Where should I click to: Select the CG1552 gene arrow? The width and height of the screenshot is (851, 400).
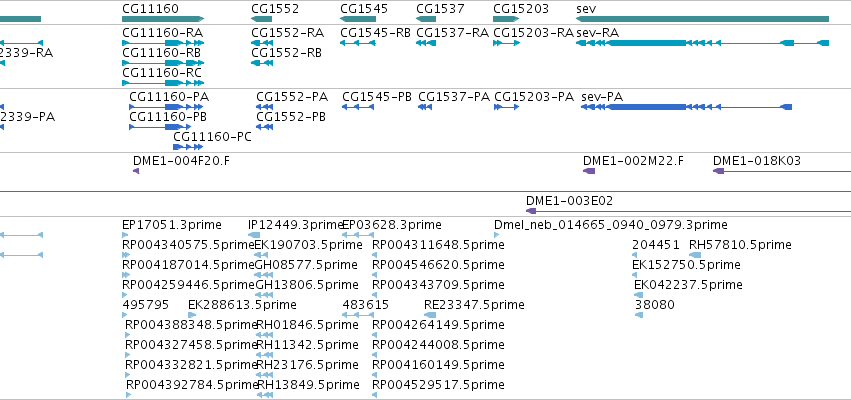pyautogui.click(x=262, y=19)
